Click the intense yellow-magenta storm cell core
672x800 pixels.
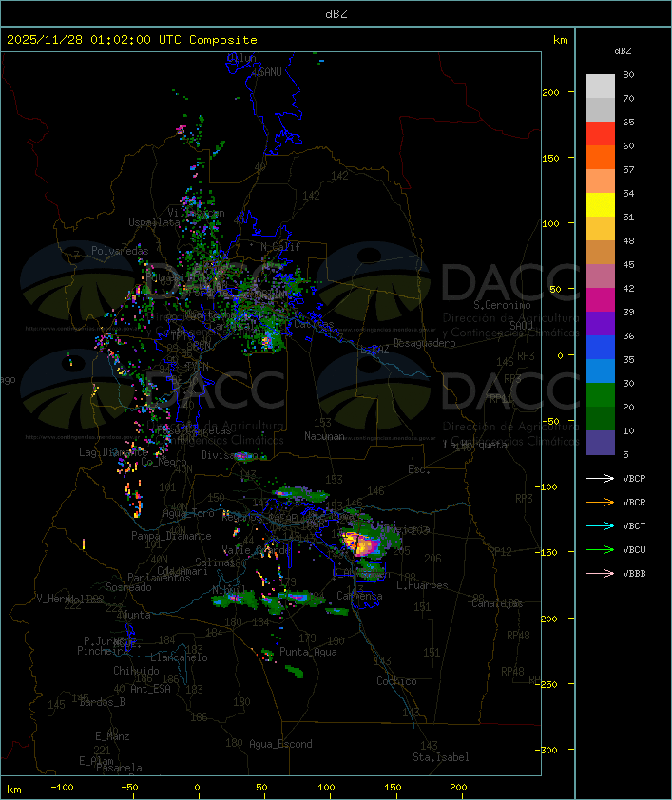[359, 543]
